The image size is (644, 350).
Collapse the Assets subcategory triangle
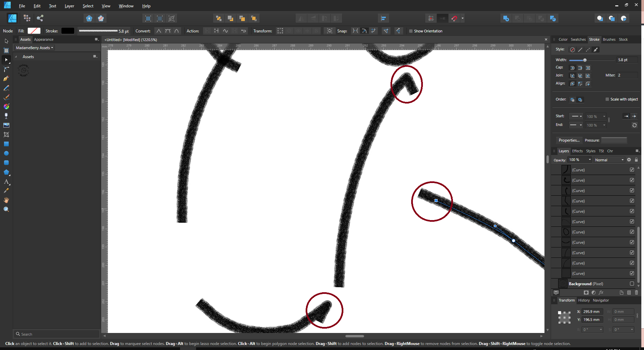(x=16, y=57)
